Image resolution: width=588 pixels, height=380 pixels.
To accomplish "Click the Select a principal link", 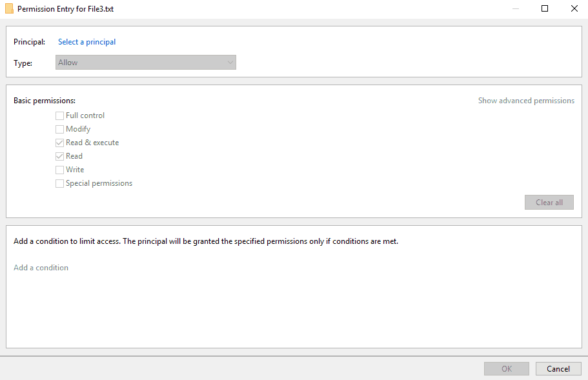I will [86, 42].
